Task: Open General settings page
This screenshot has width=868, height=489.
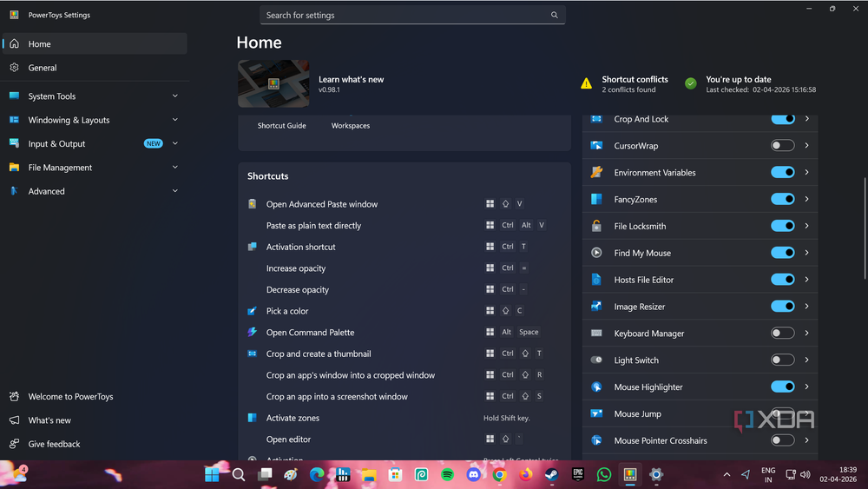Action: [x=95, y=68]
